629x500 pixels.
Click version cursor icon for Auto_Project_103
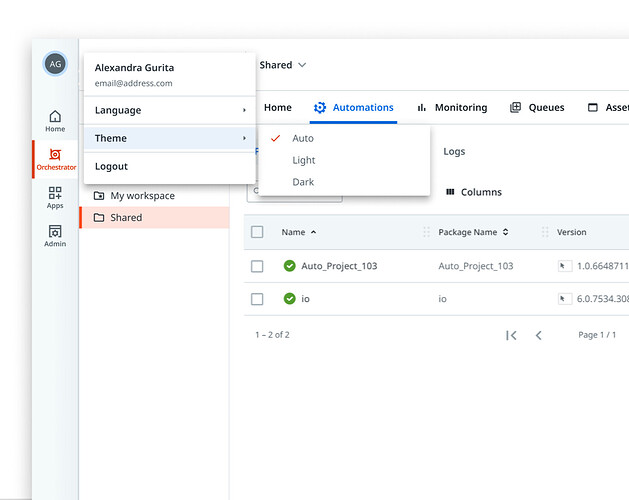565,266
